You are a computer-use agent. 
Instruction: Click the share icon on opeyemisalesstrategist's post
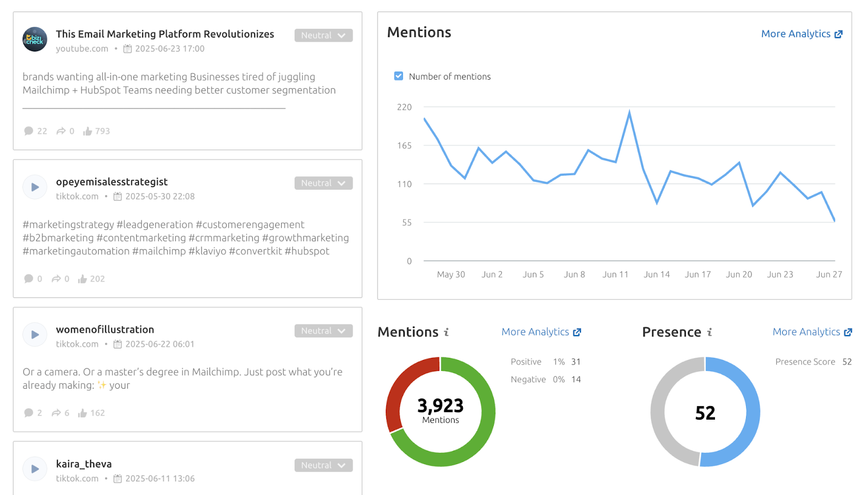click(57, 278)
